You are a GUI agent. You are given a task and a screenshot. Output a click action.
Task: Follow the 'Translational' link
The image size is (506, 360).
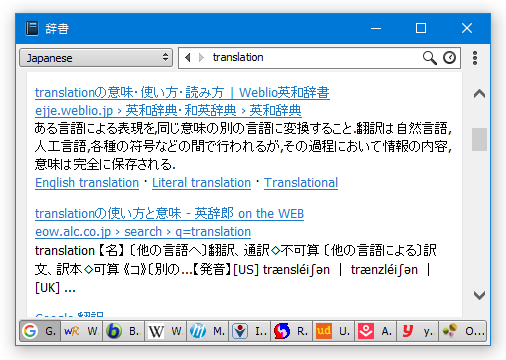(301, 183)
